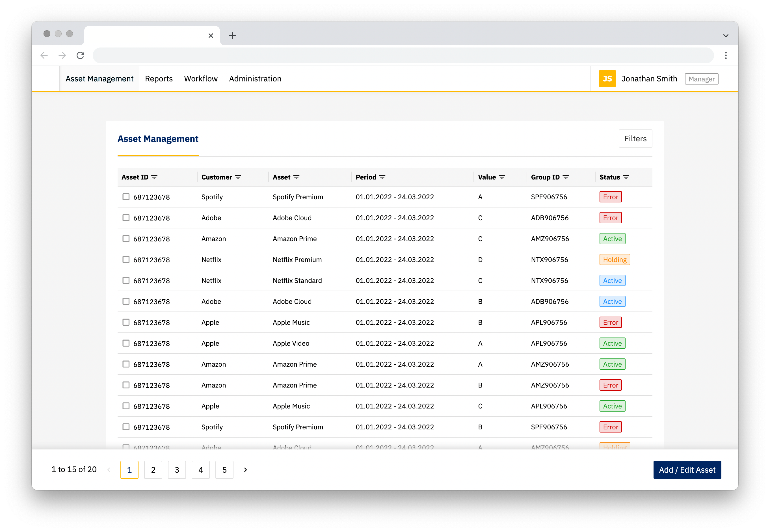Go to next page using the right chevron
Viewport: 770px width, 532px height.
[245, 470]
